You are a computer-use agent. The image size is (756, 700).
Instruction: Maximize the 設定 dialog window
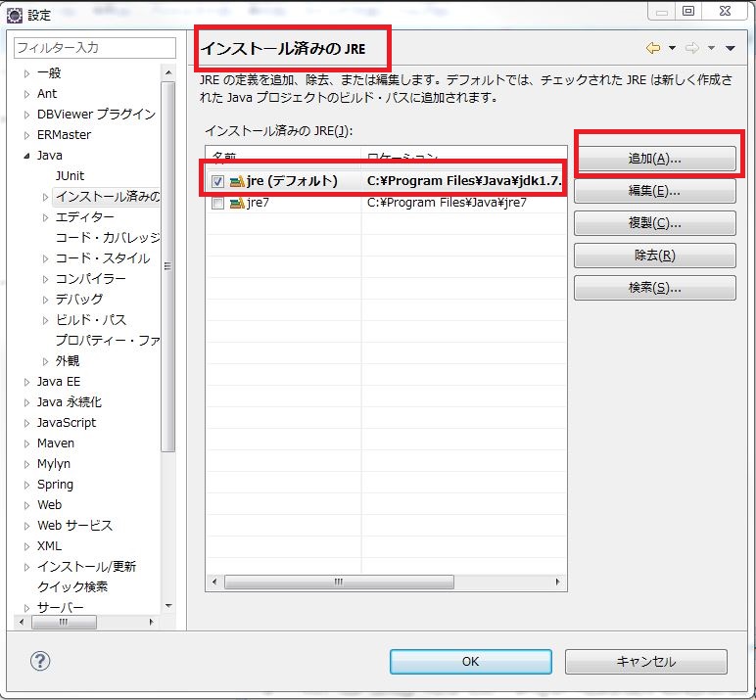pyautogui.click(x=688, y=11)
